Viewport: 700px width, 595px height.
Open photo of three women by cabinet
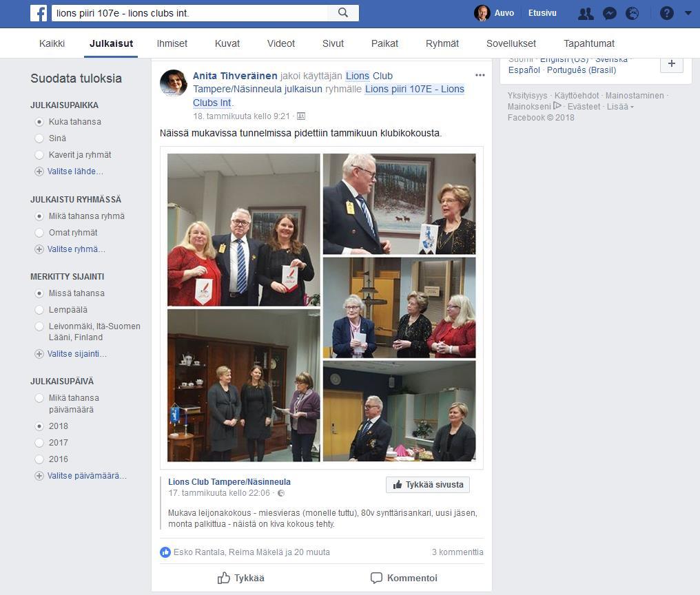pyautogui.click(x=244, y=386)
